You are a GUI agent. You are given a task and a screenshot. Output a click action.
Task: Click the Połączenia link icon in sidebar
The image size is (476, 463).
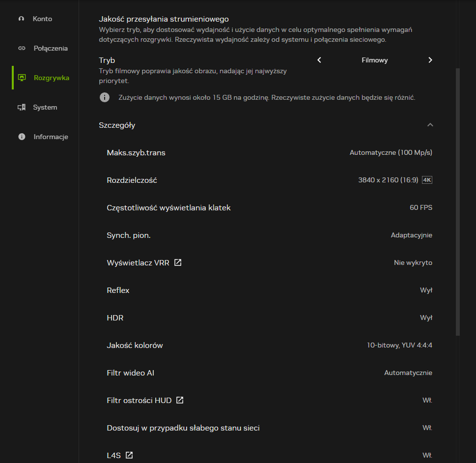pyautogui.click(x=21, y=48)
